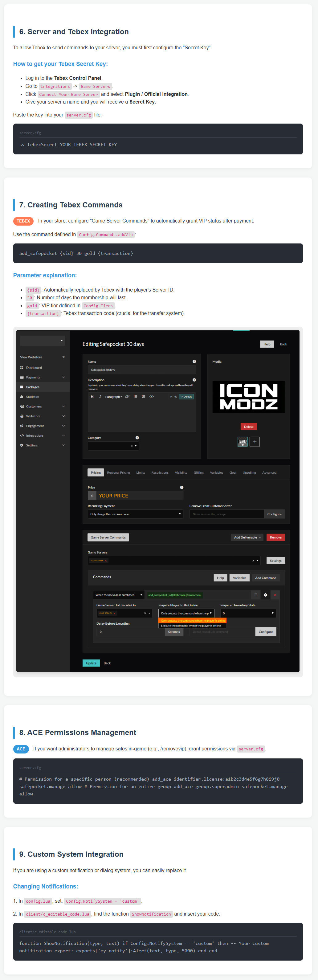
Task: Click the help icon next to Category
Action: pos(137,438)
